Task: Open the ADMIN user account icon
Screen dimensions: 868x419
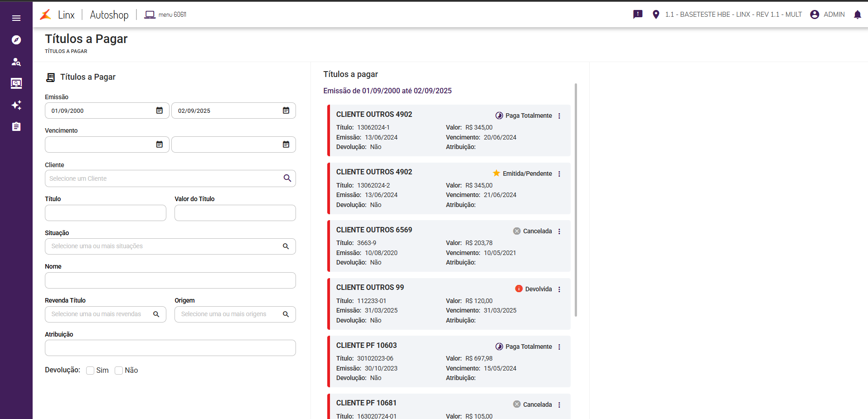Action: click(815, 14)
